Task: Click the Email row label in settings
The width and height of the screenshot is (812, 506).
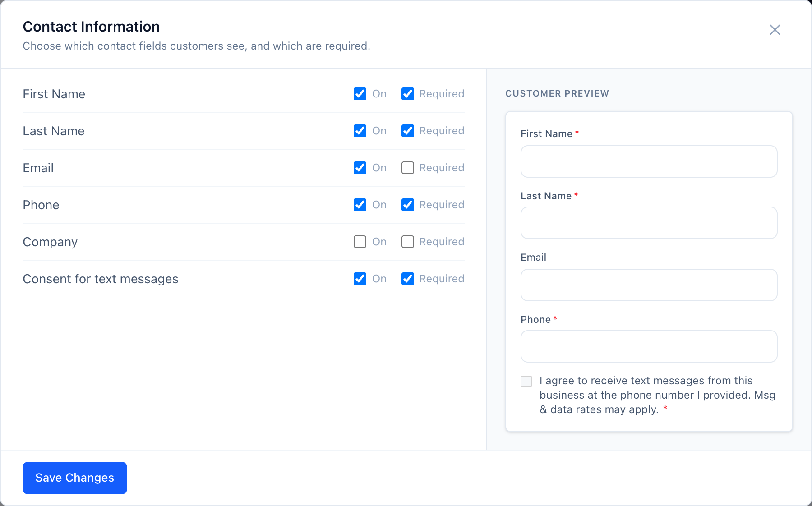Action: click(x=38, y=168)
